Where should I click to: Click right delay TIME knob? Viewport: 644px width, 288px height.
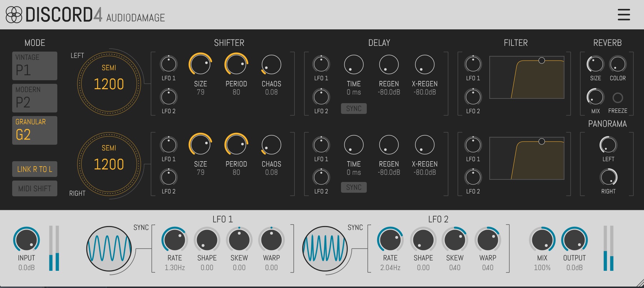(354, 145)
